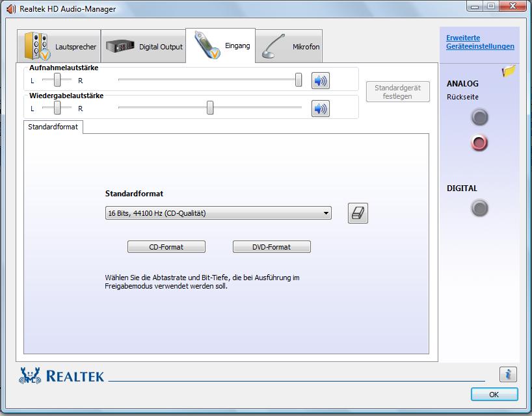The width and height of the screenshot is (532, 416).
Task: Mute the Aufnahmelautstärke speaker icon
Action: click(320, 81)
